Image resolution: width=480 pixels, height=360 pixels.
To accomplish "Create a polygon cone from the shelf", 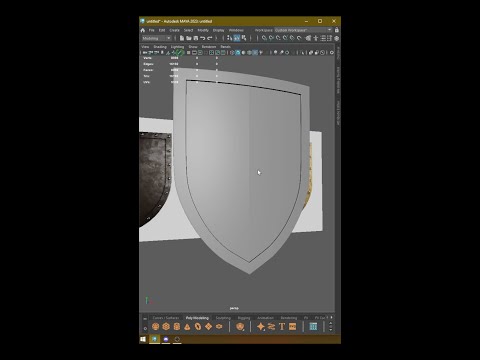I will (187, 327).
